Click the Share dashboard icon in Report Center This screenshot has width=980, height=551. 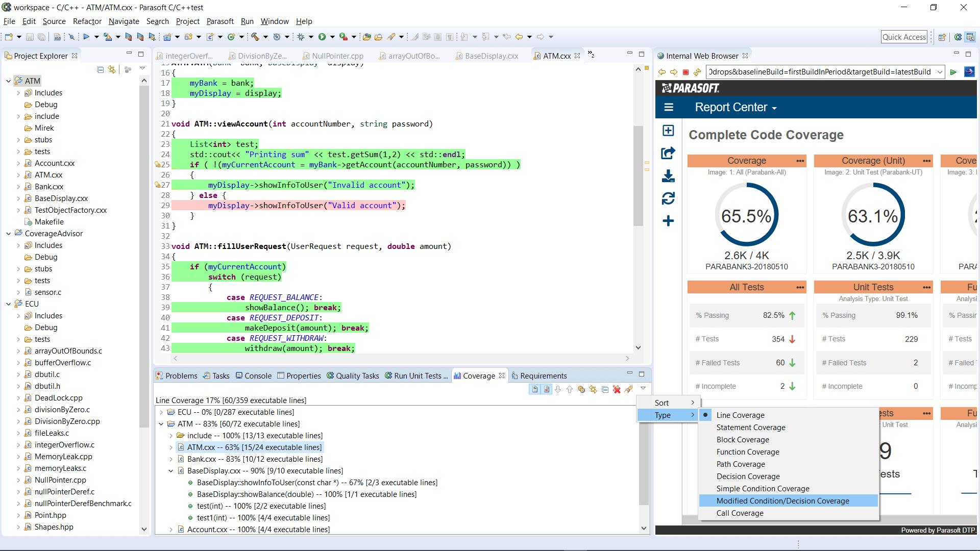(x=668, y=153)
